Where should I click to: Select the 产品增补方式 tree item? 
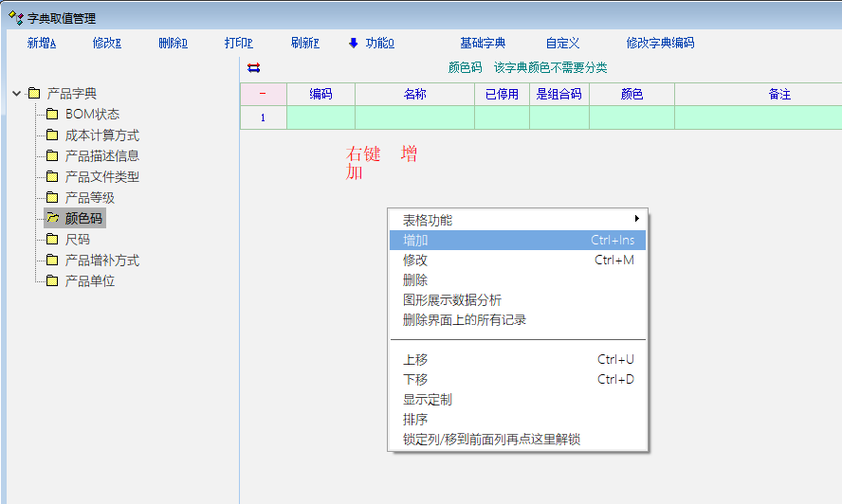click(102, 260)
